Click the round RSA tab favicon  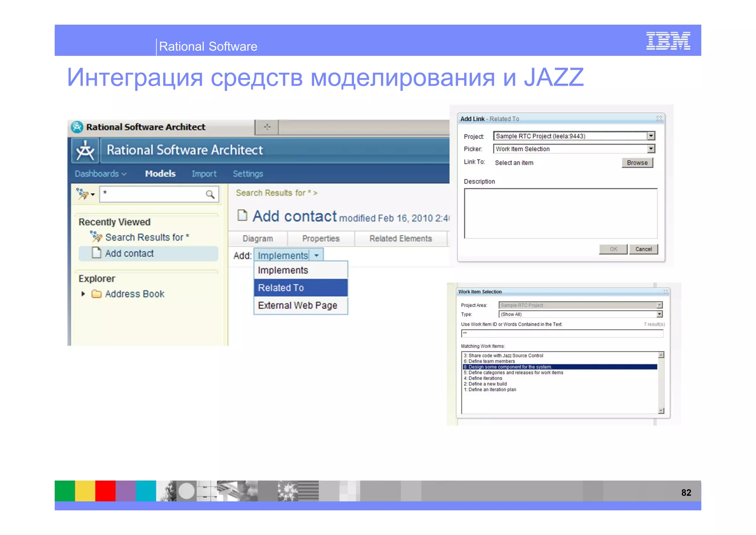[x=77, y=127]
